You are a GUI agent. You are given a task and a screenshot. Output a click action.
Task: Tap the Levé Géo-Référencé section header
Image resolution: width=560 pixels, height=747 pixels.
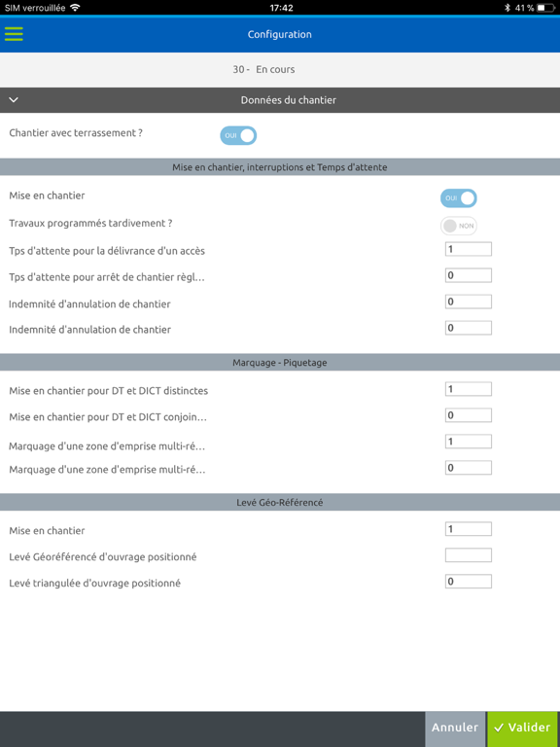pyautogui.click(x=280, y=503)
